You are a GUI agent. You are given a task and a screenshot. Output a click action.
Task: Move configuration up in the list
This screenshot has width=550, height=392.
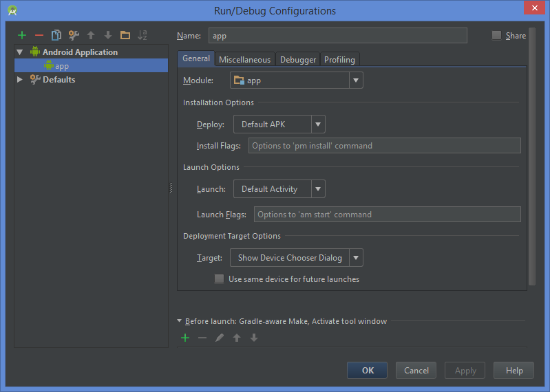(91, 35)
